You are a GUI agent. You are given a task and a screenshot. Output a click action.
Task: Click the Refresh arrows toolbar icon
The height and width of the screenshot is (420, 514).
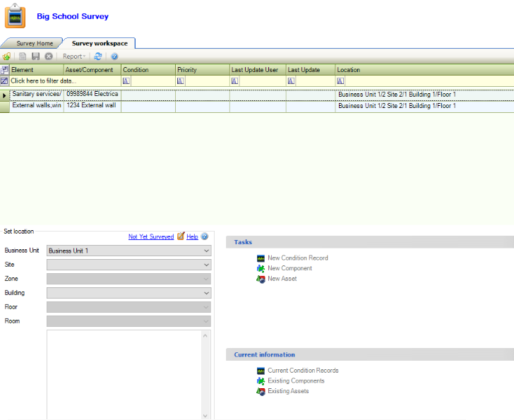coord(98,56)
